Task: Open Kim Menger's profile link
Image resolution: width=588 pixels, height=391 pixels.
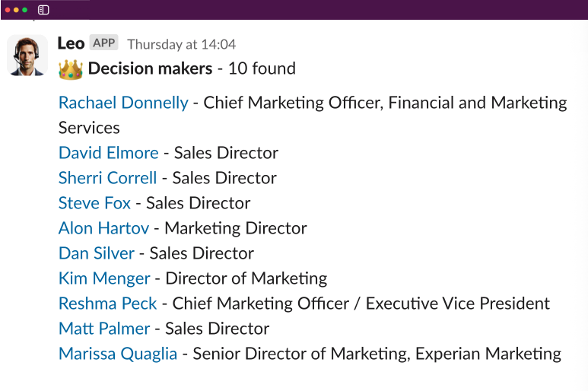Action: pyautogui.click(x=104, y=278)
